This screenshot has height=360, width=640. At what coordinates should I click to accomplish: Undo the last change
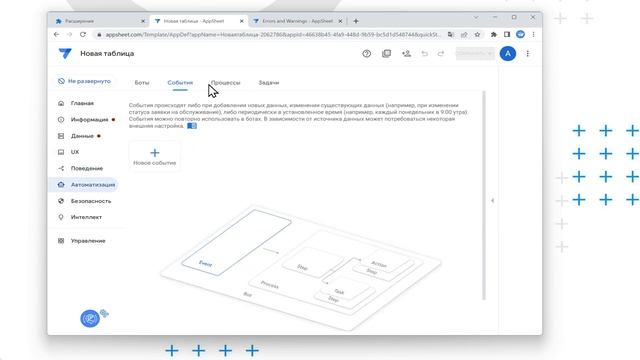pos(424,53)
